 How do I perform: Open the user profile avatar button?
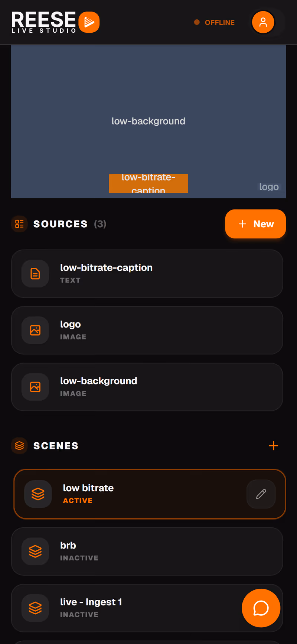[x=263, y=22]
